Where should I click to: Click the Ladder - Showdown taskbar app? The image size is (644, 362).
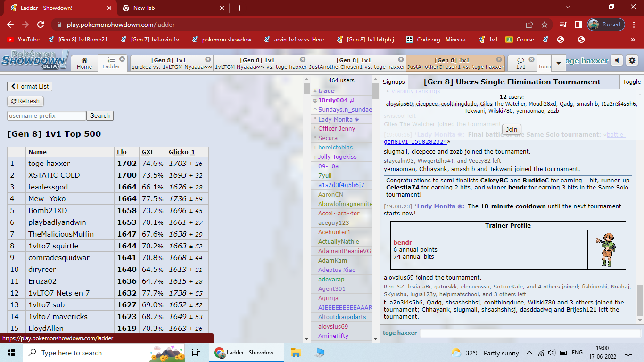tap(246, 353)
